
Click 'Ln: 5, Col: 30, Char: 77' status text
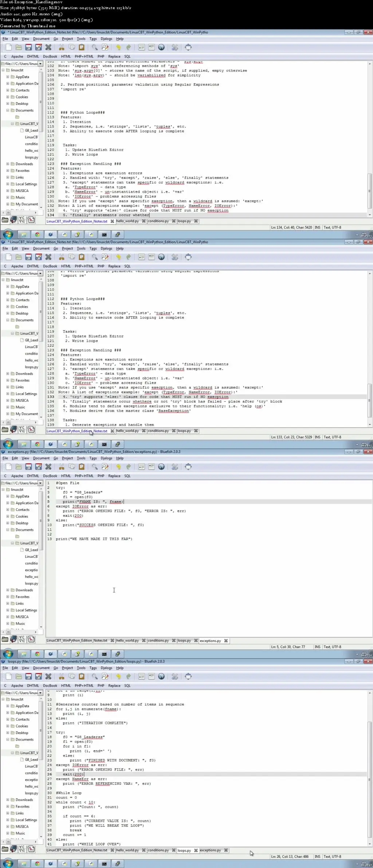pos(288,647)
